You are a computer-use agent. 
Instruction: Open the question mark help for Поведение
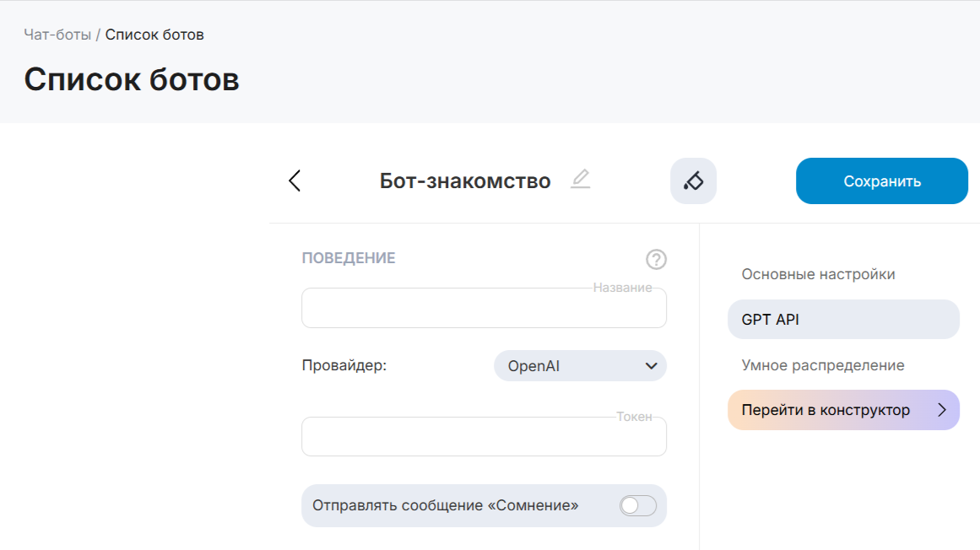(x=656, y=259)
